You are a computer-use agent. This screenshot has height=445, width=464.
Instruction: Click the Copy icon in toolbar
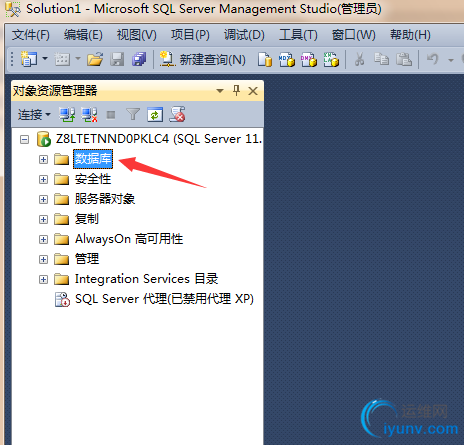click(x=381, y=59)
